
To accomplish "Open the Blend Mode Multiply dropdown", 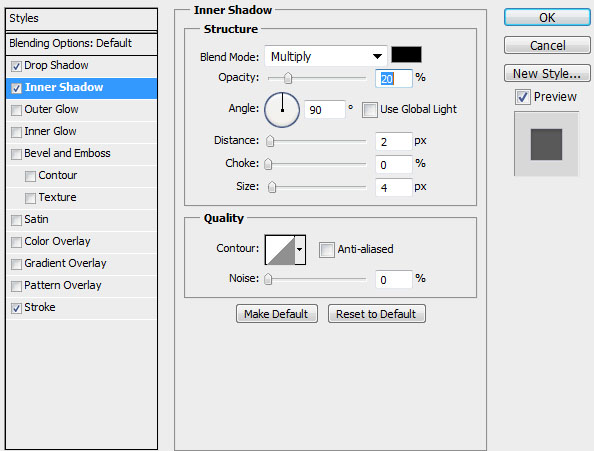I will coord(325,56).
